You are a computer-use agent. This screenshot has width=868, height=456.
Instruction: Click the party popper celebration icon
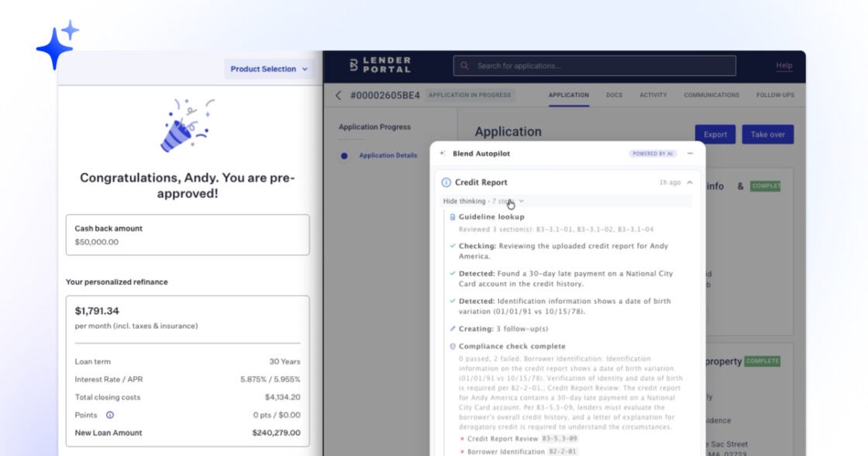point(187,126)
